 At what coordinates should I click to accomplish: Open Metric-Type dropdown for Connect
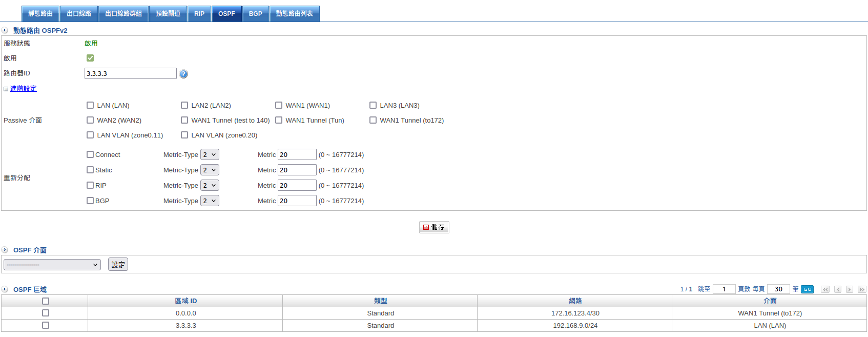[x=210, y=154]
